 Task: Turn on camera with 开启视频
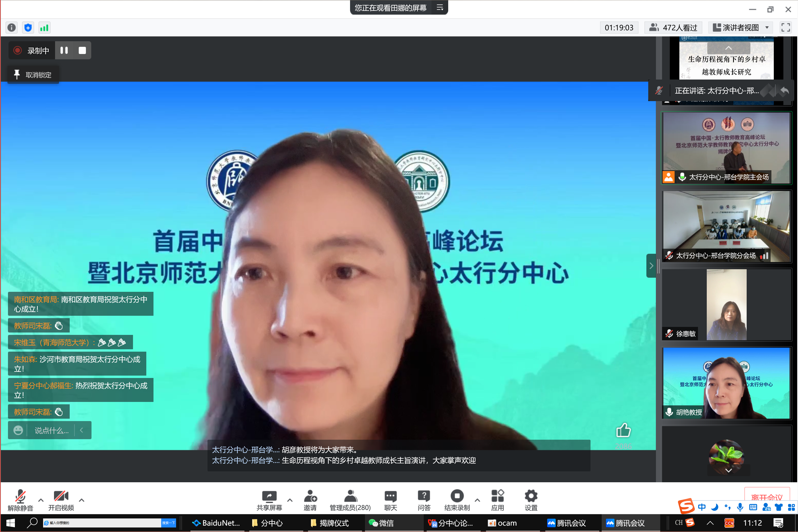pyautogui.click(x=61, y=500)
